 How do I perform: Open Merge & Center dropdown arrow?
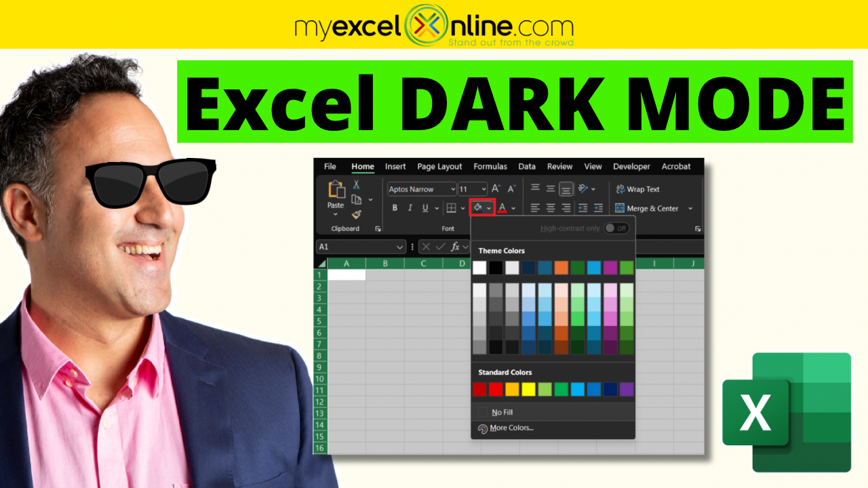point(690,209)
